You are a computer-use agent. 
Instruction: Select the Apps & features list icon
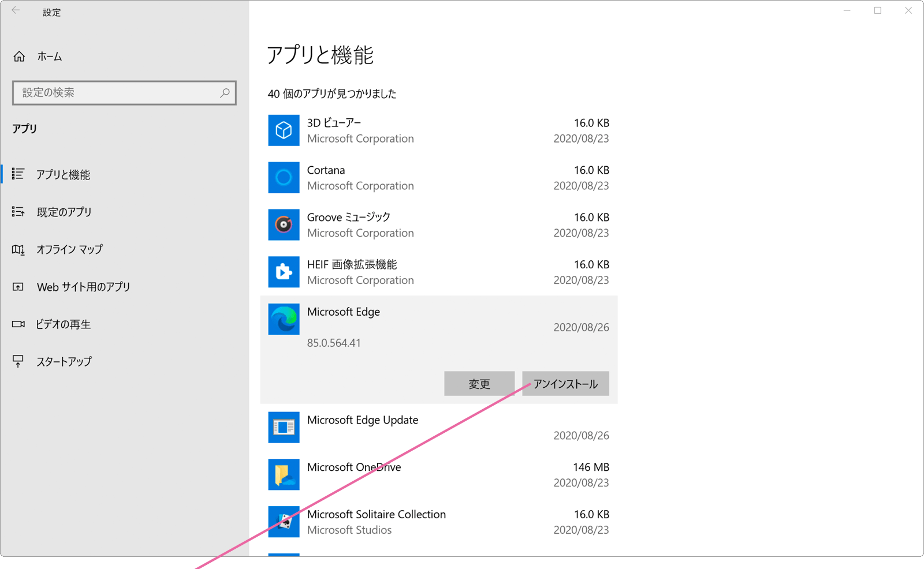point(18,174)
